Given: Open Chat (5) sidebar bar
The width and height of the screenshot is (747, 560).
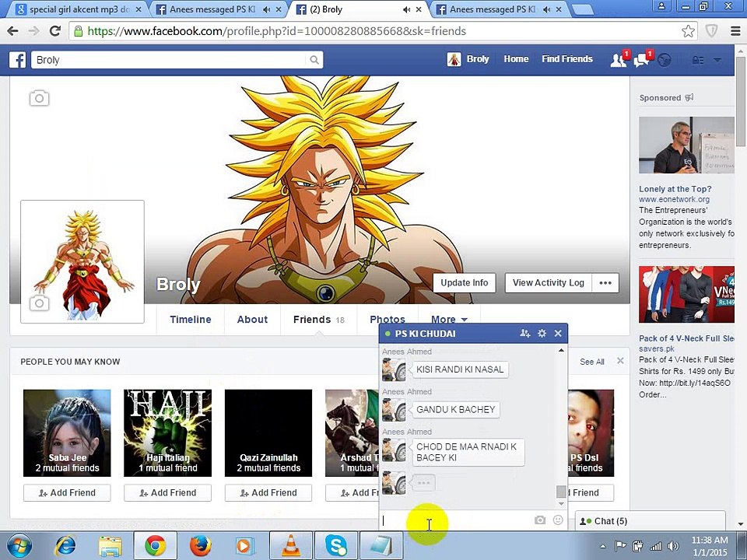Looking at the screenshot, I should [651, 521].
